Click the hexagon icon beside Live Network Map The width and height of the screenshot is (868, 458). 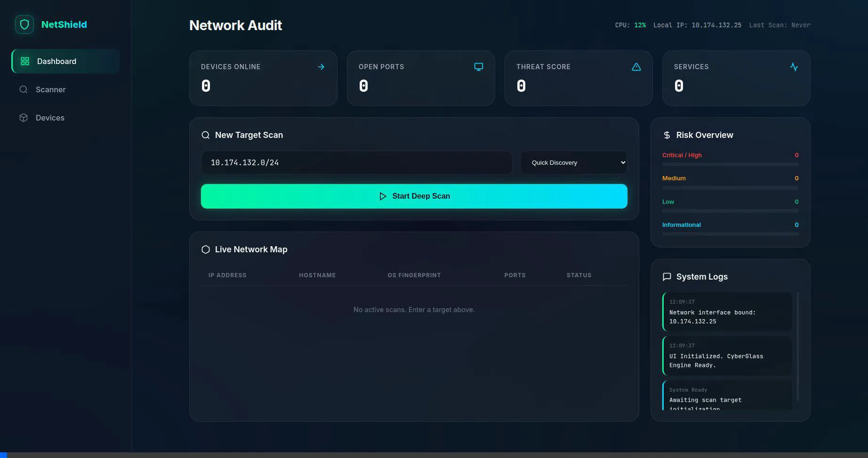click(x=206, y=249)
